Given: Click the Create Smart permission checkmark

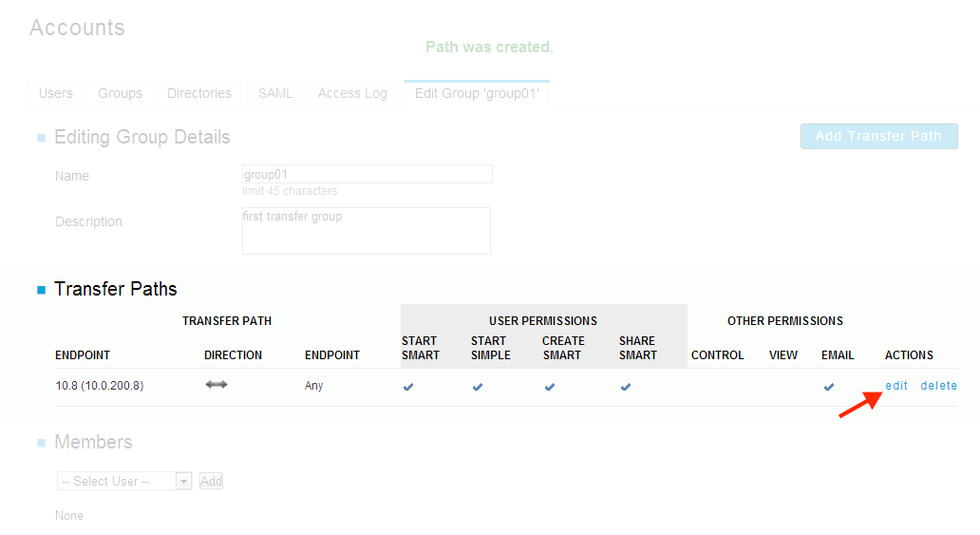Looking at the screenshot, I should click(550, 387).
